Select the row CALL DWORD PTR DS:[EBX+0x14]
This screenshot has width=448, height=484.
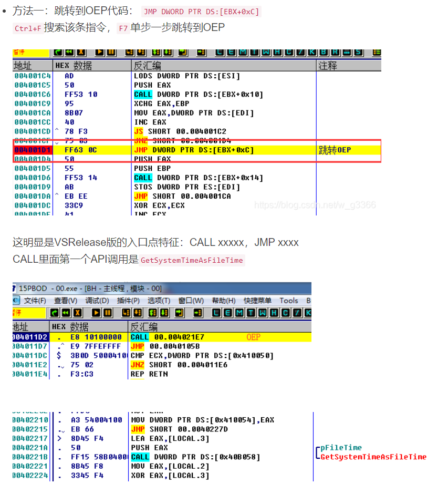197,178
